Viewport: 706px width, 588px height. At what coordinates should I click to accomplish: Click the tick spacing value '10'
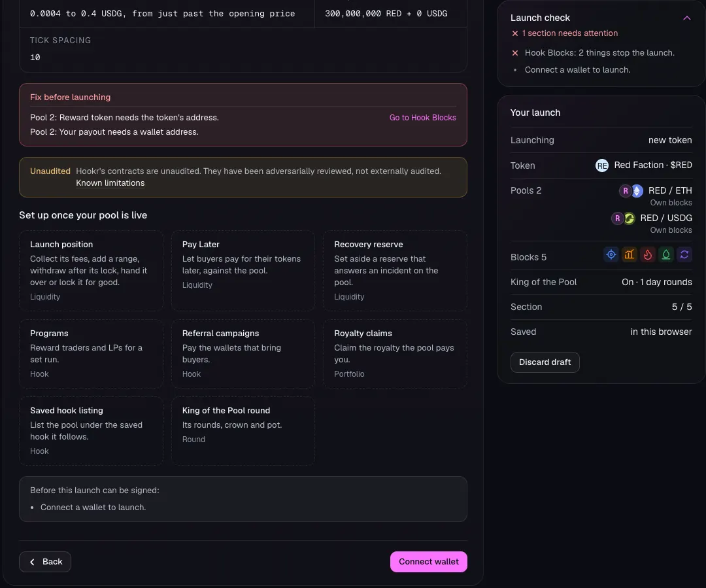click(35, 57)
